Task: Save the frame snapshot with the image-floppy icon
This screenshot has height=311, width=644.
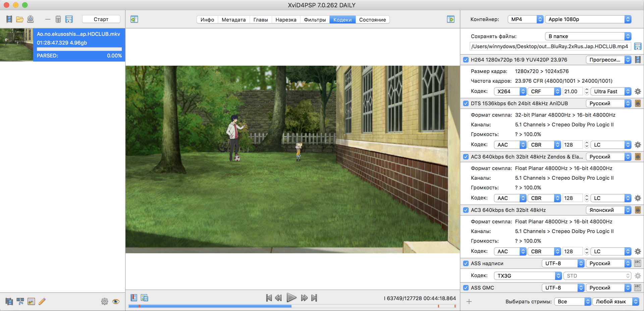Action: (145, 298)
